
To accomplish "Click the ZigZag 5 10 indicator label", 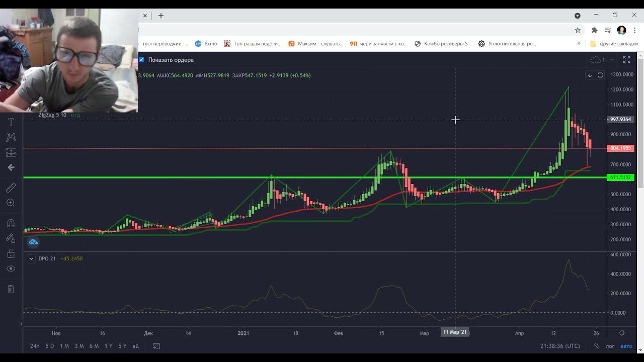I will [x=52, y=115].
